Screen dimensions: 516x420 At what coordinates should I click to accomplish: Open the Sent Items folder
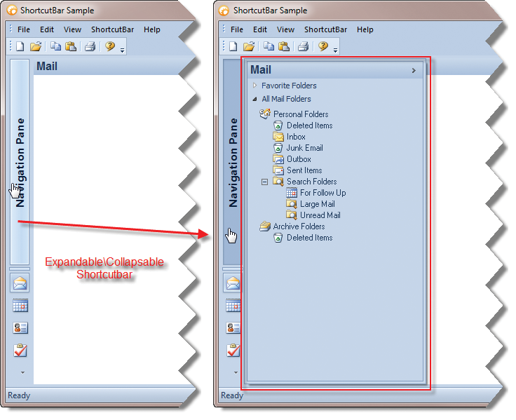pyautogui.click(x=304, y=170)
